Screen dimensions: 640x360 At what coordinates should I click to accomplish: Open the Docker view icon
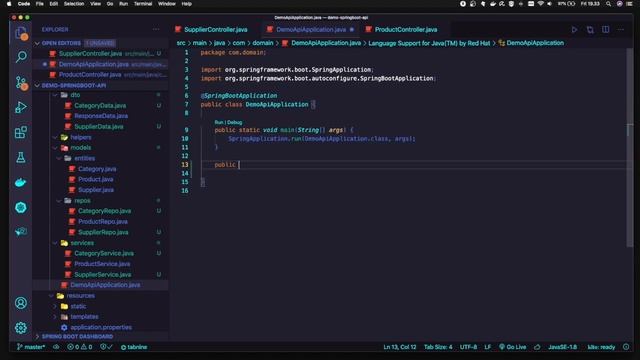21,182
